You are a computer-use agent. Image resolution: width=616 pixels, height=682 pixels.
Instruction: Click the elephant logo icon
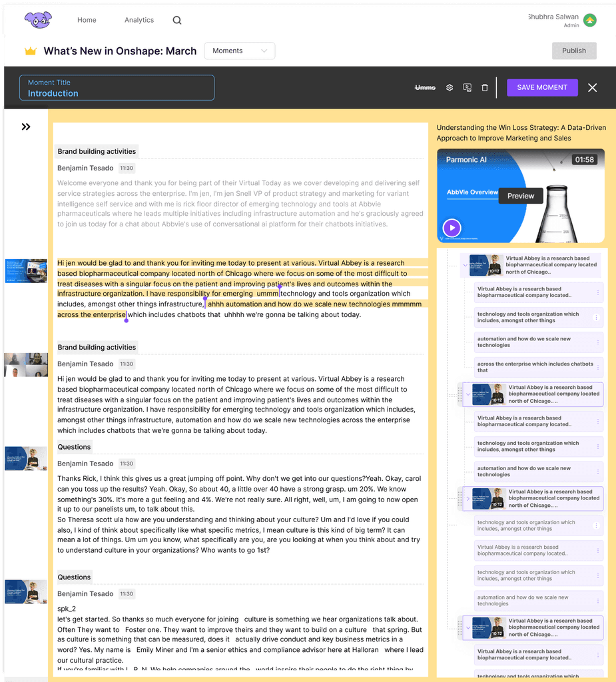38,20
